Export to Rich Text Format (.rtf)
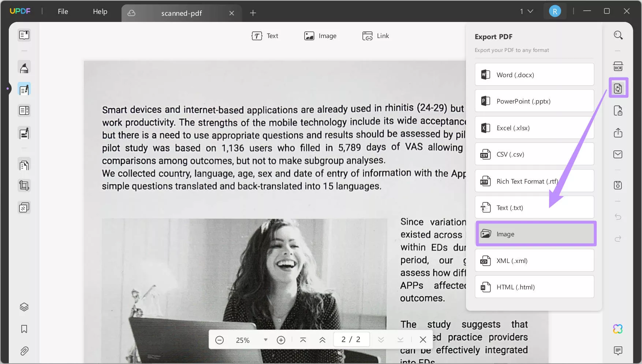The height and width of the screenshot is (364, 642). pos(534,181)
